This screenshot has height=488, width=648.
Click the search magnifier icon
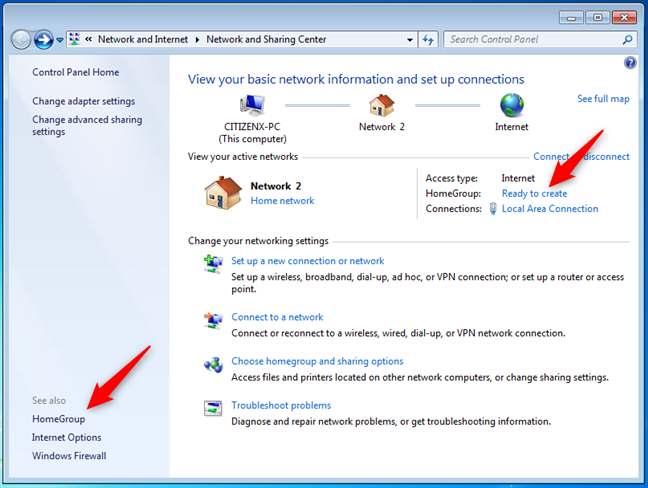point(627,40)
